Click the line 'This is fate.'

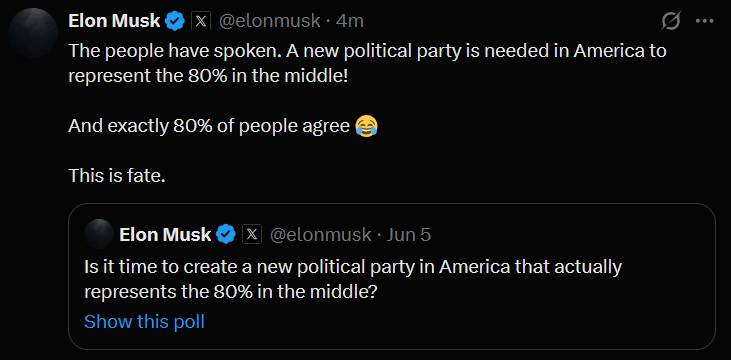[x=117, y=176]
